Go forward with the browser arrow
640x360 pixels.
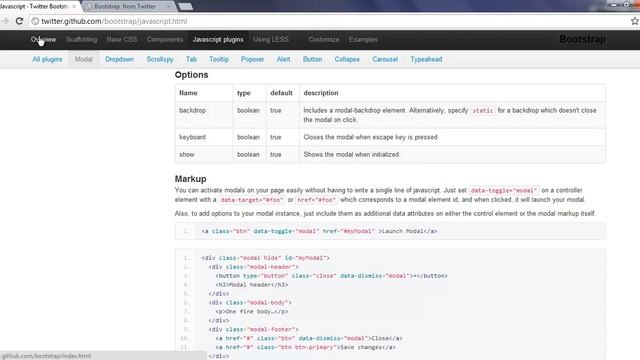pyautogui.click(x=5, y=21)
